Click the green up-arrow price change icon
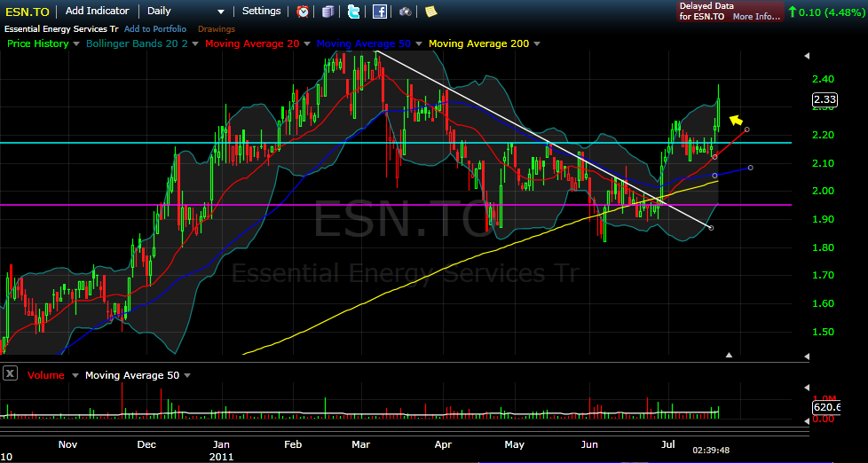This screenshot has width=868, height=463. pyautogui.click(x=793, y=11)
